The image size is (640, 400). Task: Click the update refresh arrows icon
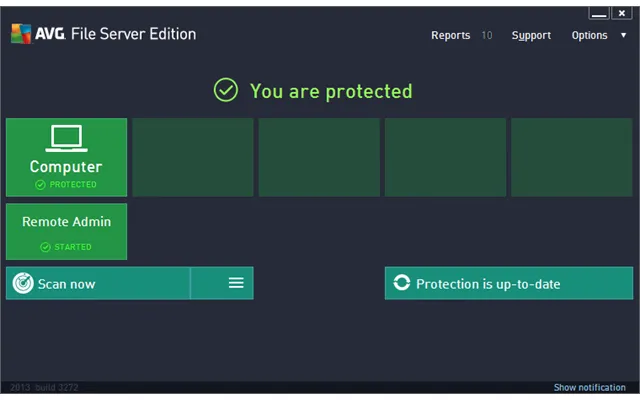pyautogui.click(x=402, y=282)
